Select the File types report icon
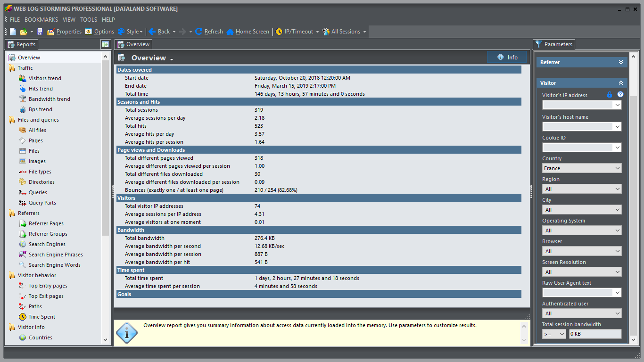Image resolution: width=644 pixels, height=362 pixels. [x=23, y=172]
